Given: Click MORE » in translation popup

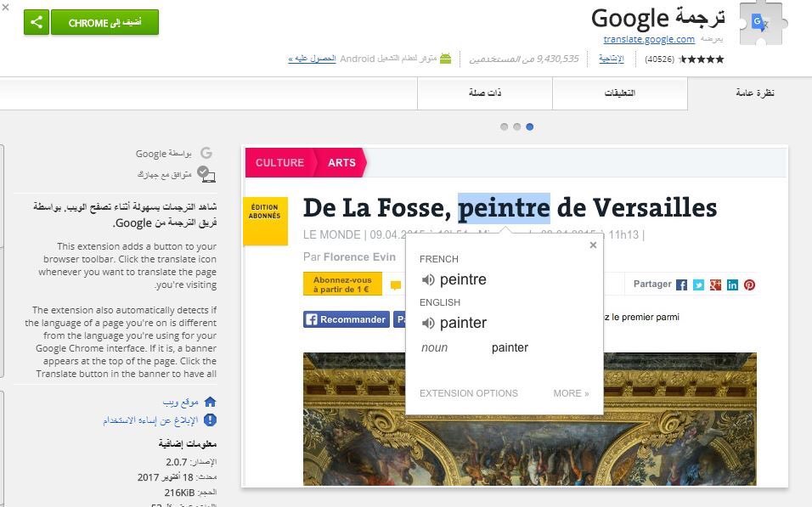Looking at the screenshot, I should point(571,393).
